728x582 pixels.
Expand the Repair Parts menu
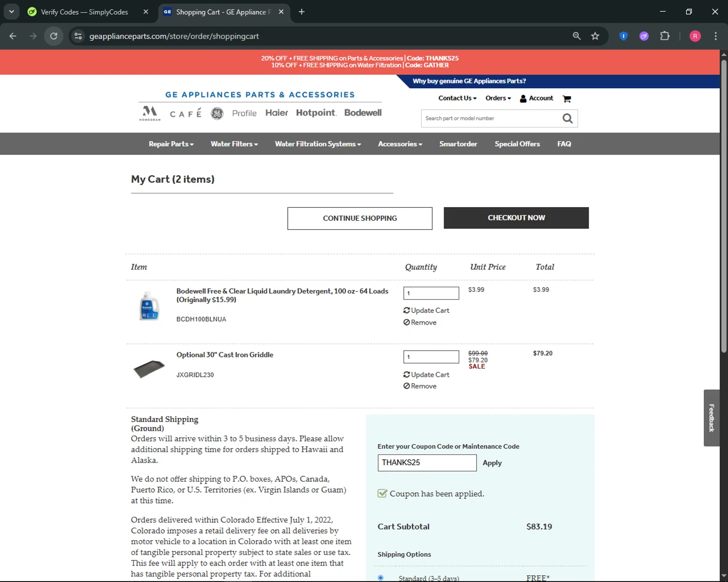[x=171, y=144]
